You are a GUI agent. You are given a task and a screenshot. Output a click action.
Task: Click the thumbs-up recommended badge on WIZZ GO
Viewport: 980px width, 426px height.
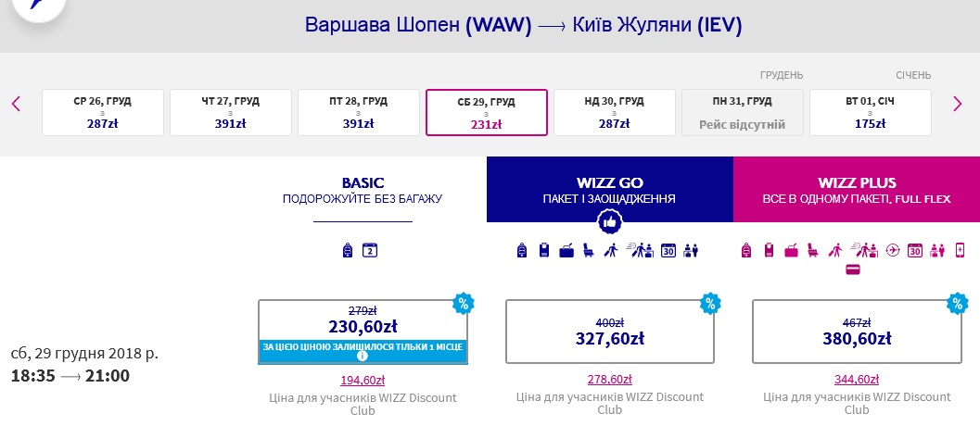610,221
